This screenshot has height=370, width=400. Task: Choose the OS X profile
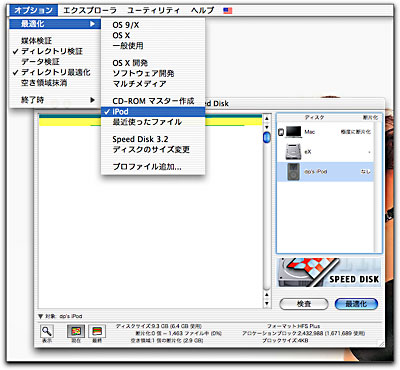click(x=153, y=35)
